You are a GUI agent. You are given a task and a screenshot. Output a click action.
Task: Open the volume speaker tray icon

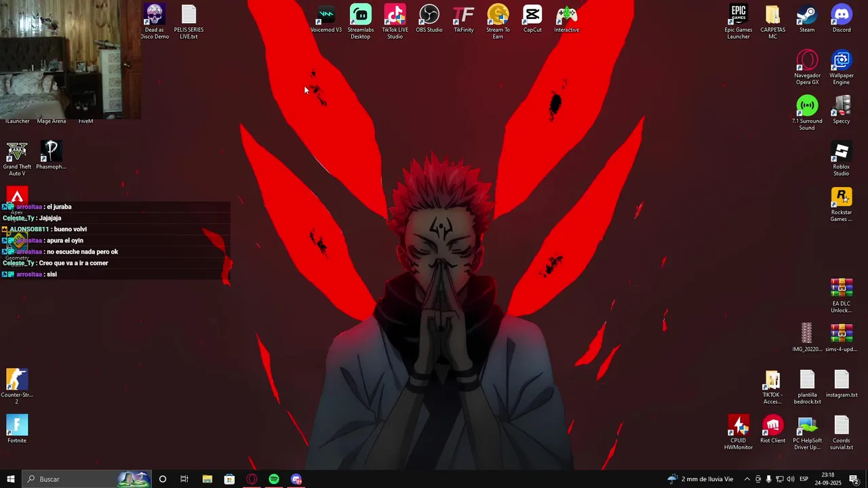point(791,479)
